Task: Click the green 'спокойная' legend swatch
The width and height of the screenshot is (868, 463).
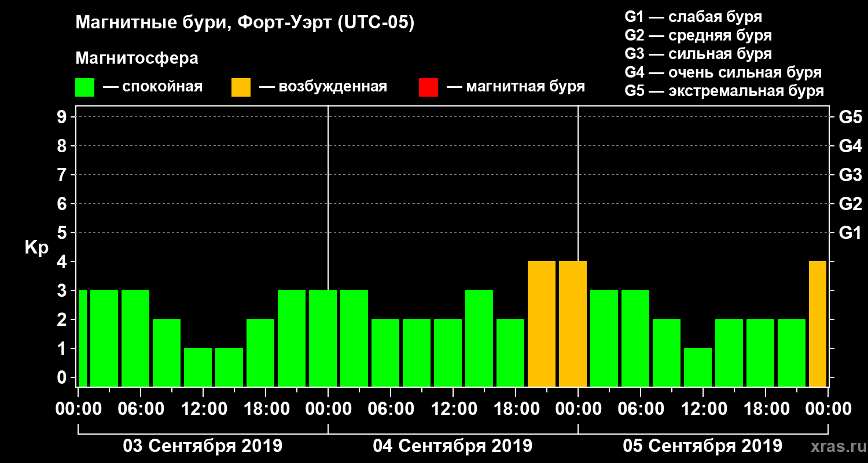Action: point(84,87)
